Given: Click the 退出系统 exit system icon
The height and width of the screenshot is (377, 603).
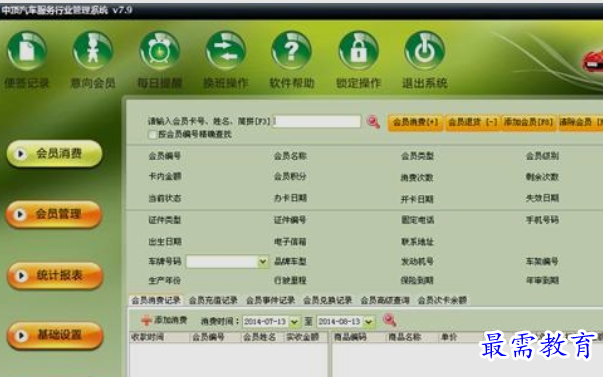Looking at the screenshot, I should tap(425, 51).
